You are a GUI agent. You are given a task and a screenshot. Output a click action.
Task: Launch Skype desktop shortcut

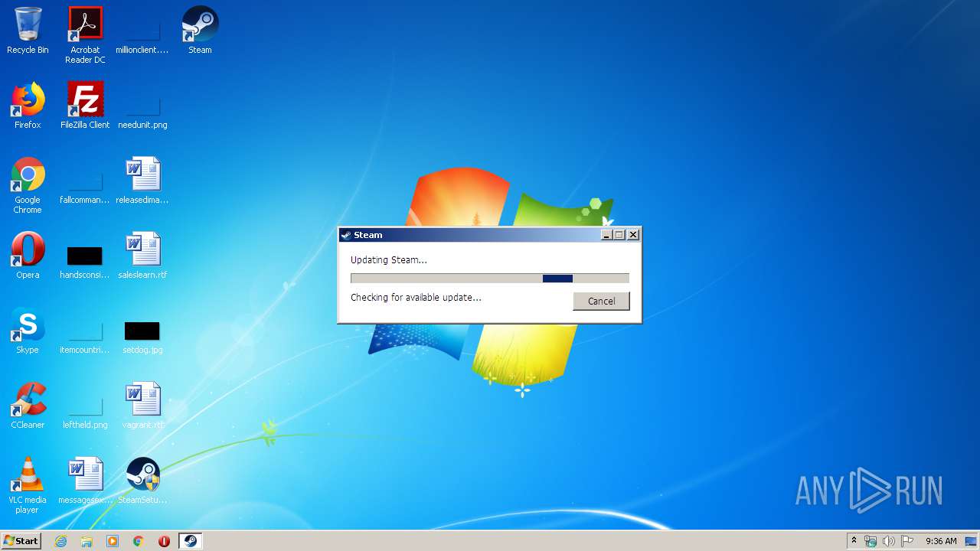pos(28,331)
